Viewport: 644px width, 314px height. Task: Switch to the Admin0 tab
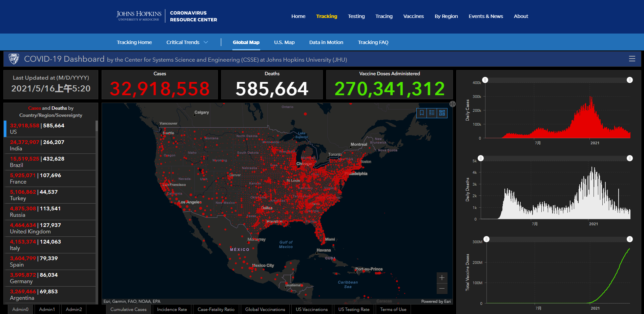click(20, 309)
